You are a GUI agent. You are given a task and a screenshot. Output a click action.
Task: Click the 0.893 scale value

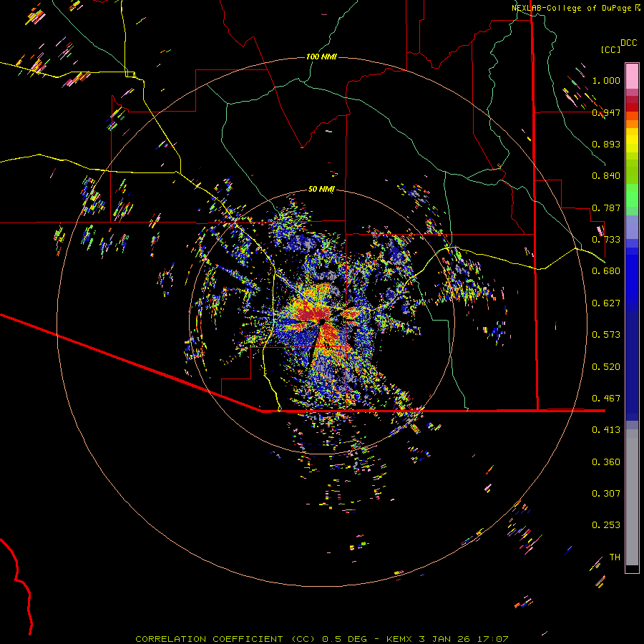click(x=606, y=144)
